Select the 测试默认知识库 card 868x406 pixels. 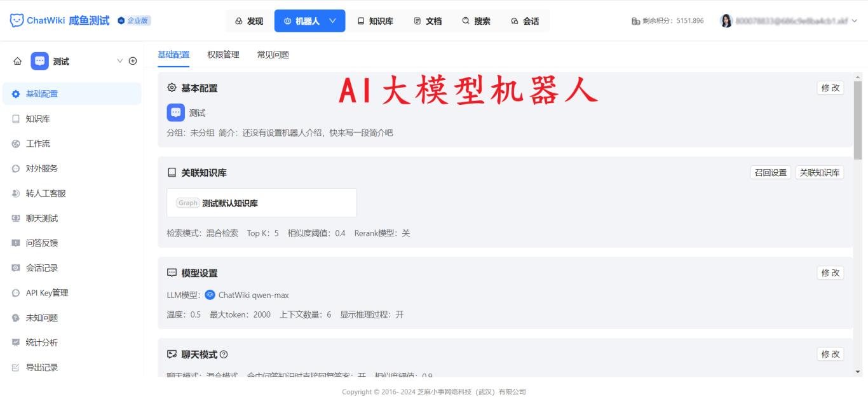[261, 202]
